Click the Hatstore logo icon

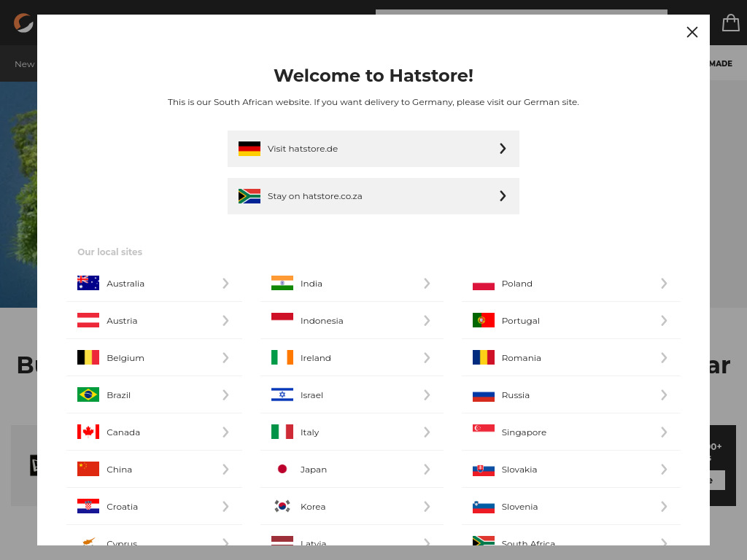coord(23,23)
